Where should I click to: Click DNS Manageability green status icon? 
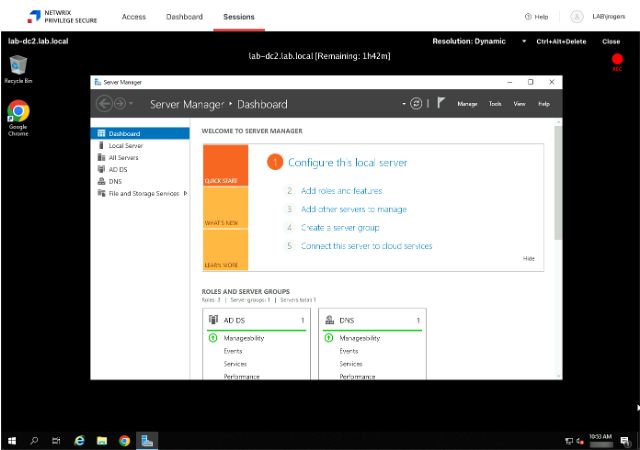click(329, 338)
